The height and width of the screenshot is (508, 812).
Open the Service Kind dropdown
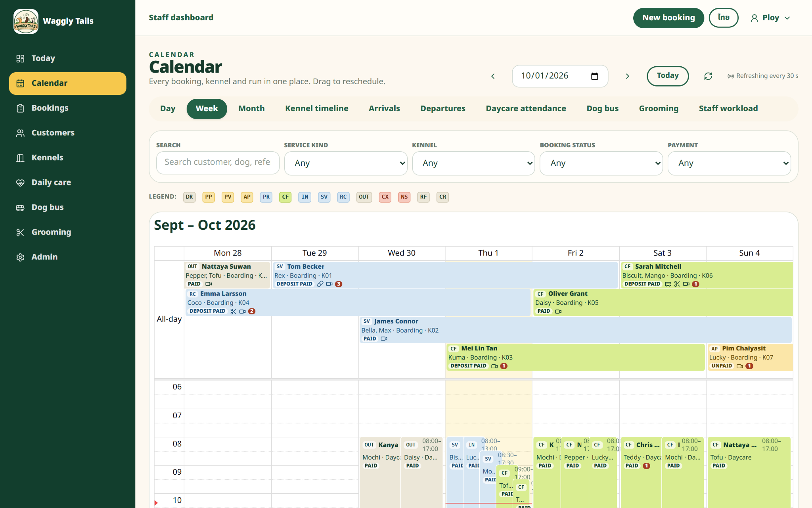point(346,163)
